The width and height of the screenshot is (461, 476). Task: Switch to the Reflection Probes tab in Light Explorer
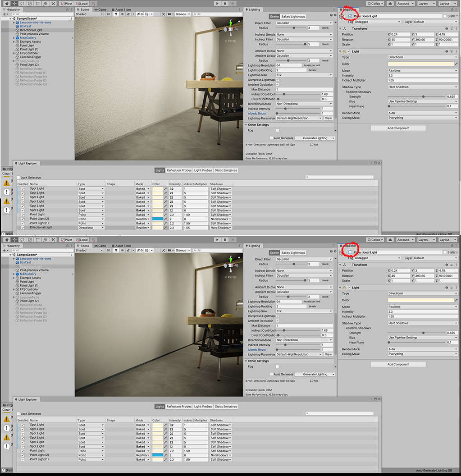click(180, 170)
